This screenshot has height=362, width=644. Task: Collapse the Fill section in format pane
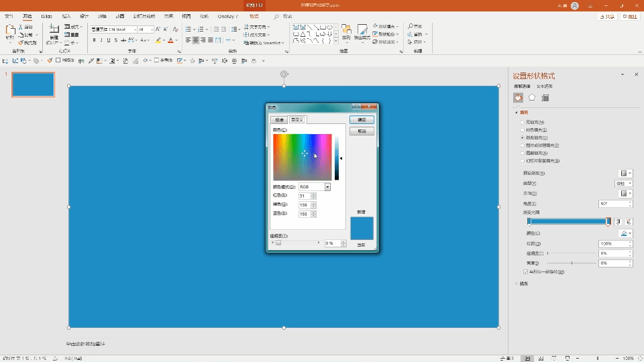pos(517,113)
